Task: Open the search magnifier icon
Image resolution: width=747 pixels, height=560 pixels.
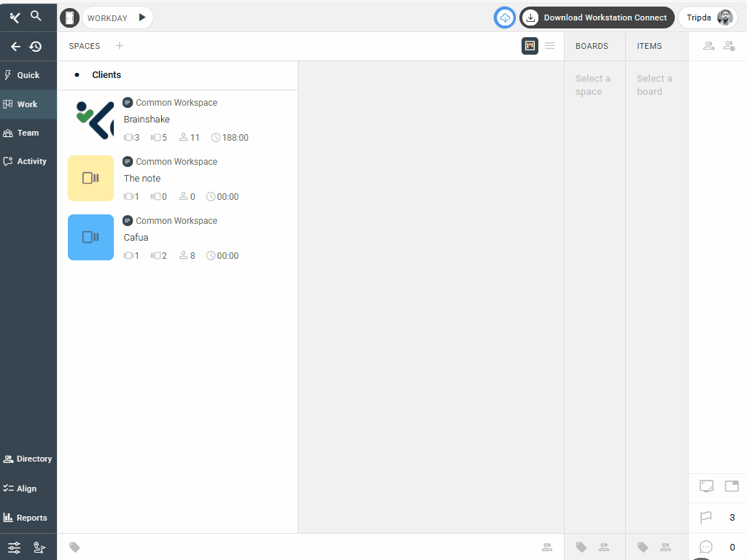Action: (36, 16)
